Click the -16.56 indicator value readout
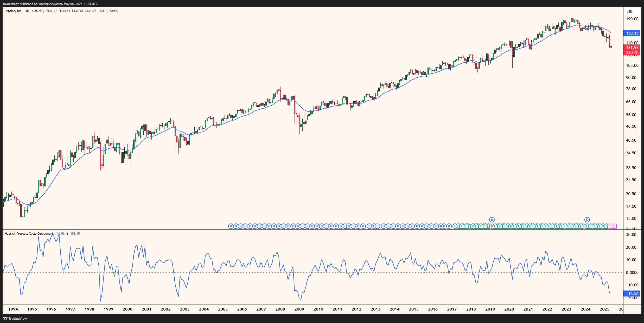This screenshot has height=323, width=644. pos(60,233)
